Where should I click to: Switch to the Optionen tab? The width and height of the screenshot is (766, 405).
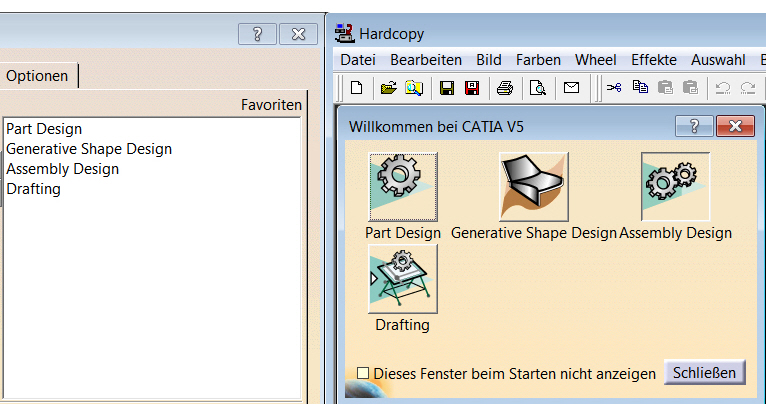(37, 76)
